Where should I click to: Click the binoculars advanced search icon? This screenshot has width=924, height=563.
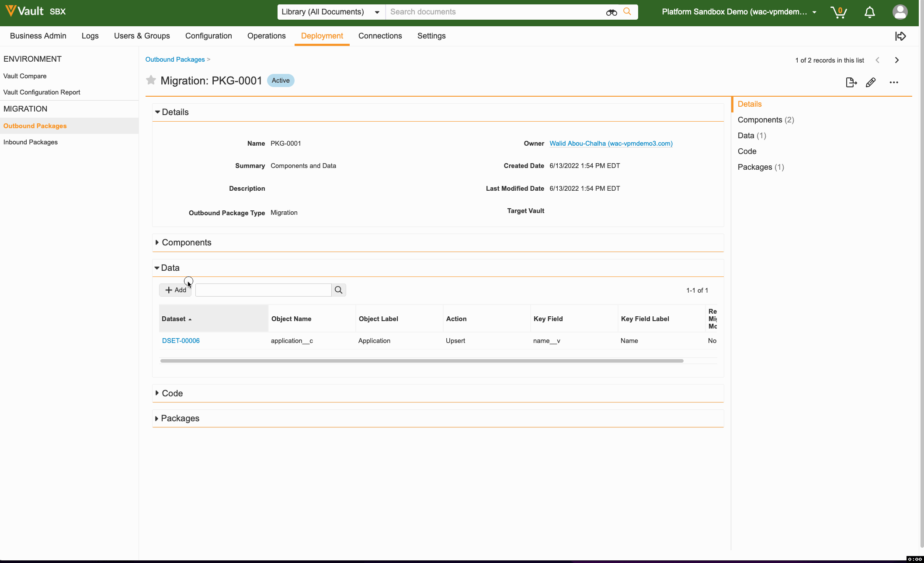click(x=611, y=12)
